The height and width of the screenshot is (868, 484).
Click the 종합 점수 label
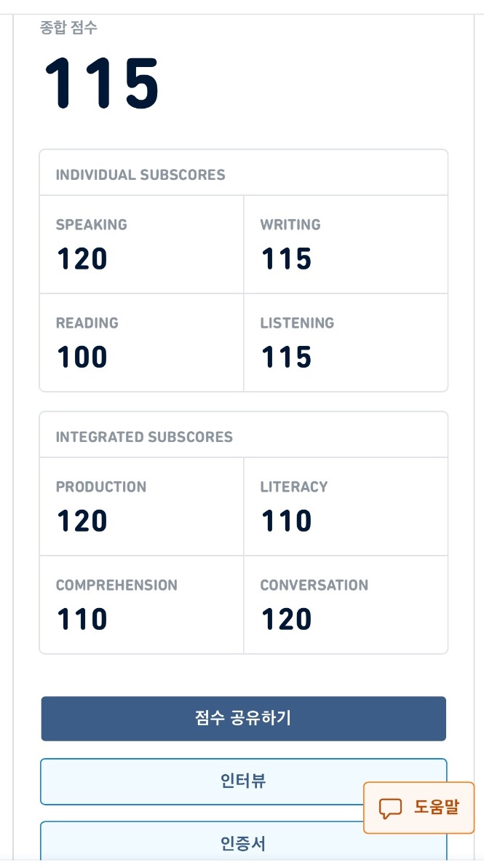pos(68,28)
